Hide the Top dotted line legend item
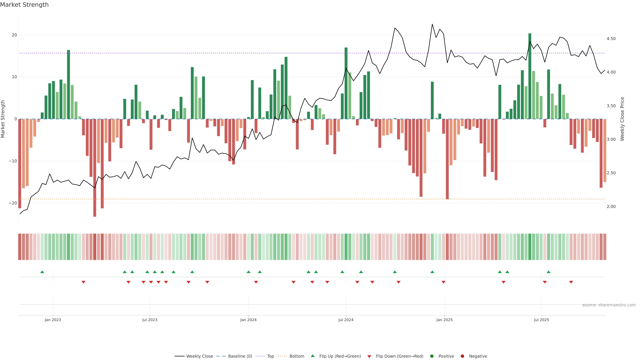Viewport: 644px width, 362px height. 270,356
